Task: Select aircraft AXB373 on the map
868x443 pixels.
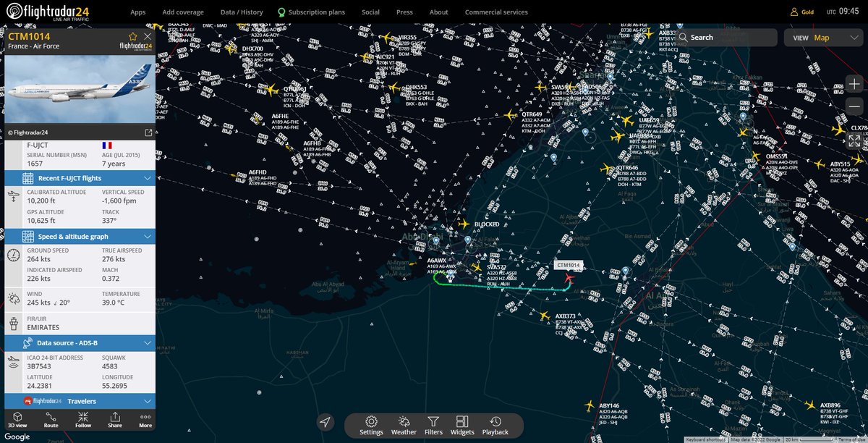Action: click(x=545, y=316)
